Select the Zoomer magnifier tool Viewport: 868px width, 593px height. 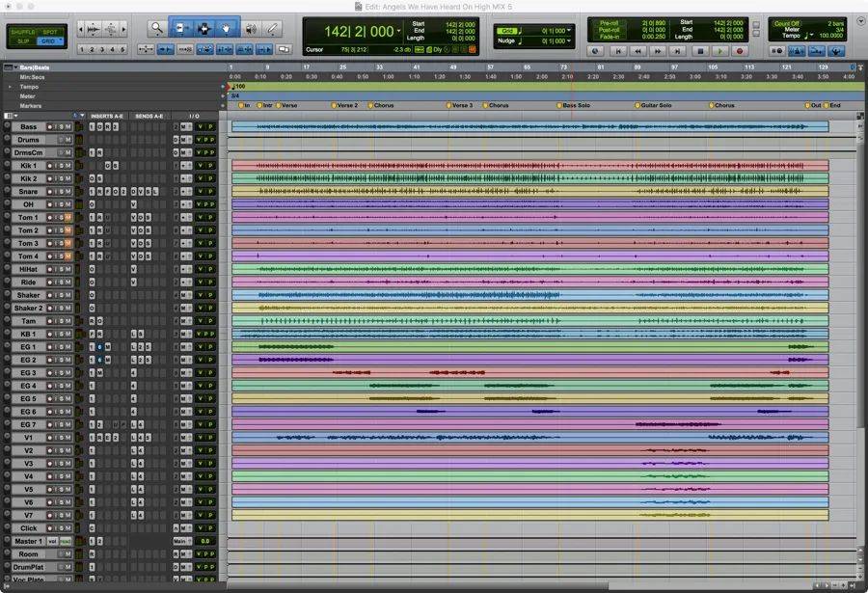156,29
